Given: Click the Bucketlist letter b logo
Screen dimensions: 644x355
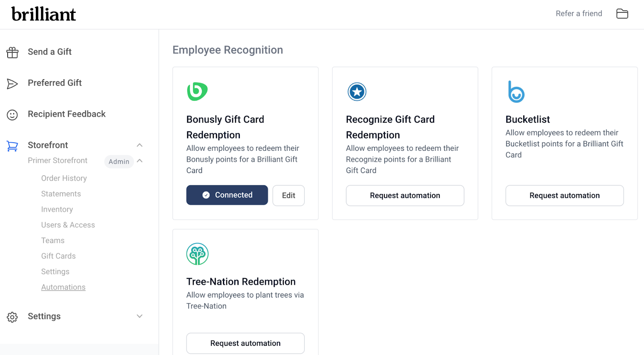Looking at the screenshot, I should click(x=516, y=92).
